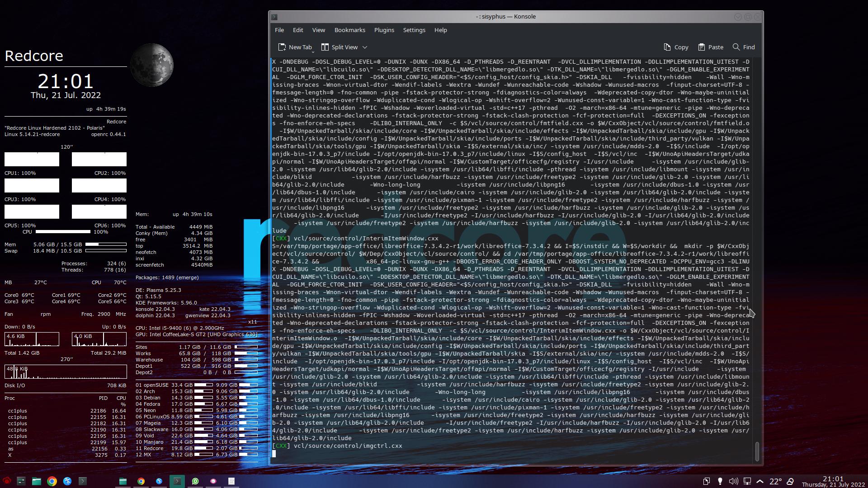Image resolution: width=868 pixels, height=488 pixels.
Task: Open the audio volume tray icon
Action: point(734,481)
